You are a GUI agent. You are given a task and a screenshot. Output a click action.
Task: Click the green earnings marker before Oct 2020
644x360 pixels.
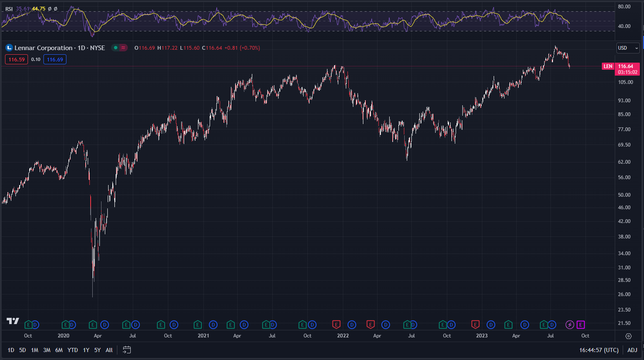tap(161, 325)
